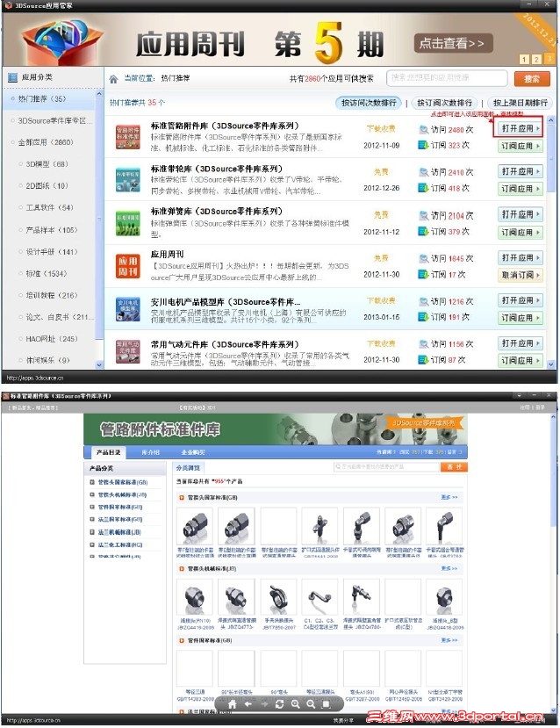Select 热门推荐 (35) category
This screenshot has height=728, width=560.
[x=42, y=99]
